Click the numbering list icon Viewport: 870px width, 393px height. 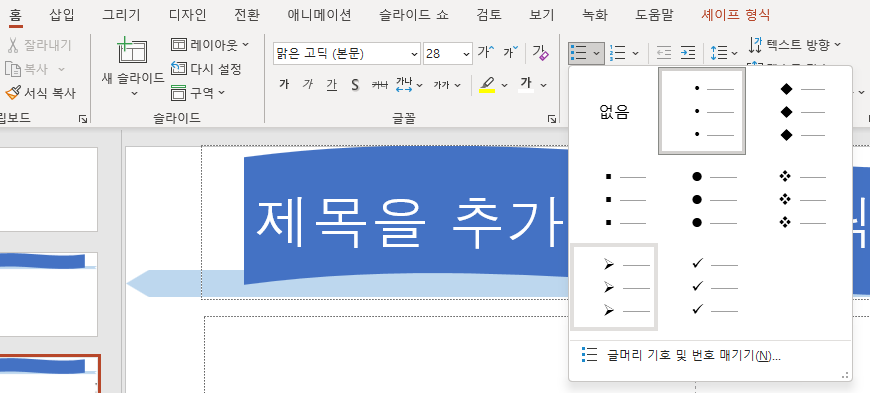pos(618,53)
